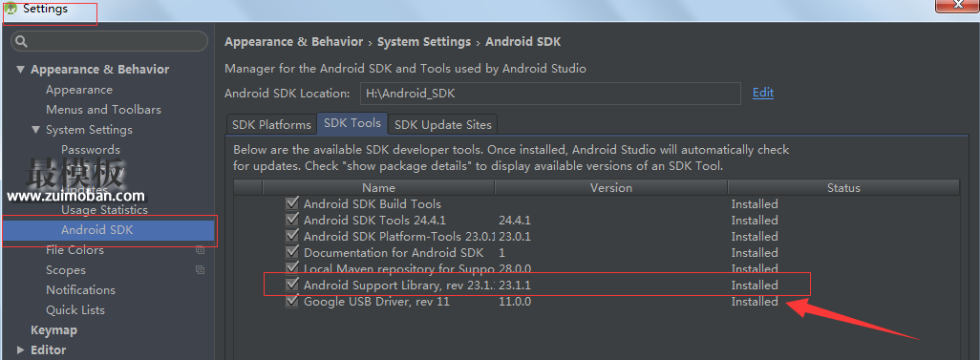980x360 pixels.
Task: Toggle Android SDK Tools 24.4.1 checkbox
Action: click(291, 220)
